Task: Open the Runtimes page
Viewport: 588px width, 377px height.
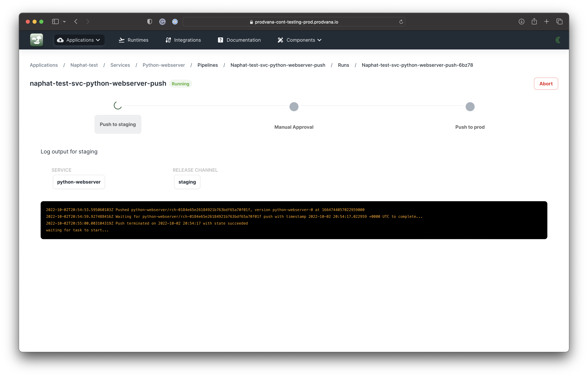Action: [x=133, y=40]
